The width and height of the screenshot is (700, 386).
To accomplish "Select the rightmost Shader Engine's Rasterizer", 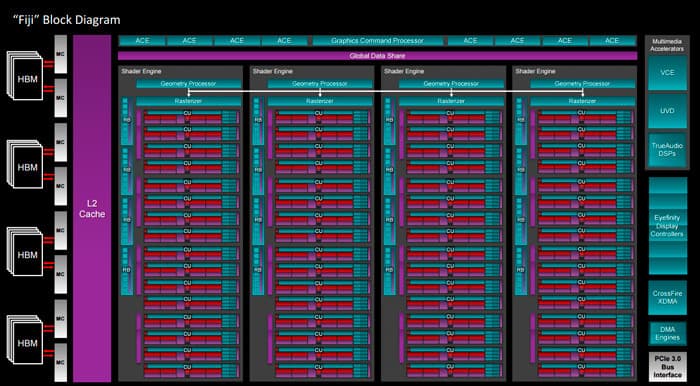I will click(583, 101).
